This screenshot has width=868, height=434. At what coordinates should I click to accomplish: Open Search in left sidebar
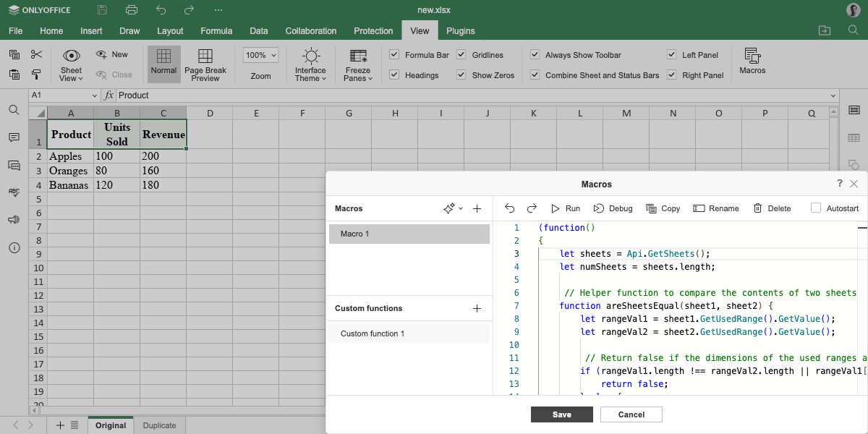(14, 110)
